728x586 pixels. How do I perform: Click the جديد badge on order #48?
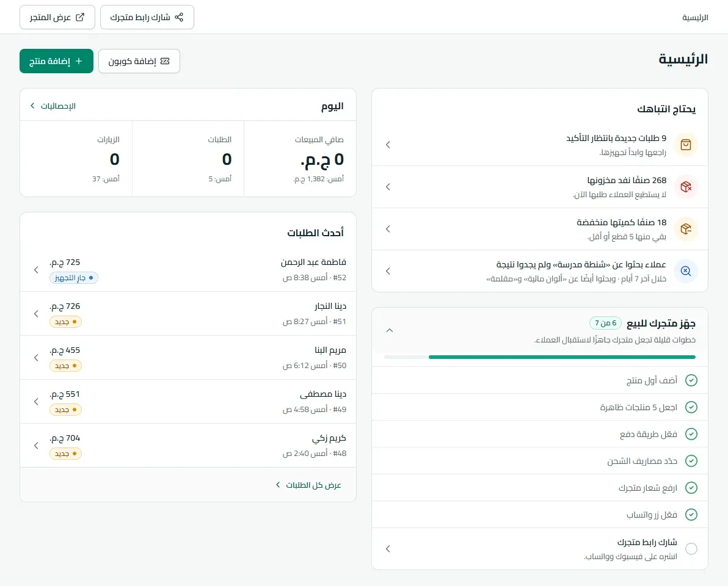pyautogui.click(x=65, y=454)
